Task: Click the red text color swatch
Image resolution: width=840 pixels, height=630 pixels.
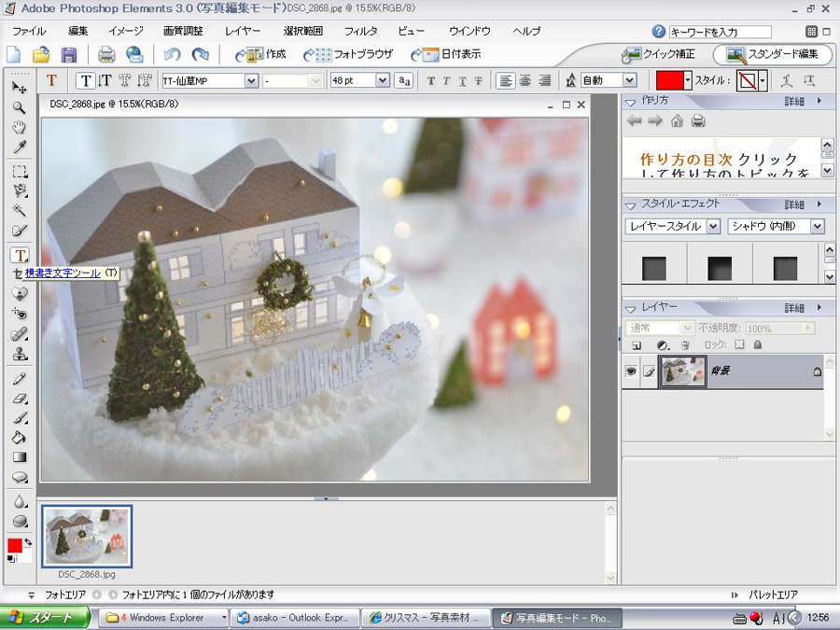Action: point(669,81)
